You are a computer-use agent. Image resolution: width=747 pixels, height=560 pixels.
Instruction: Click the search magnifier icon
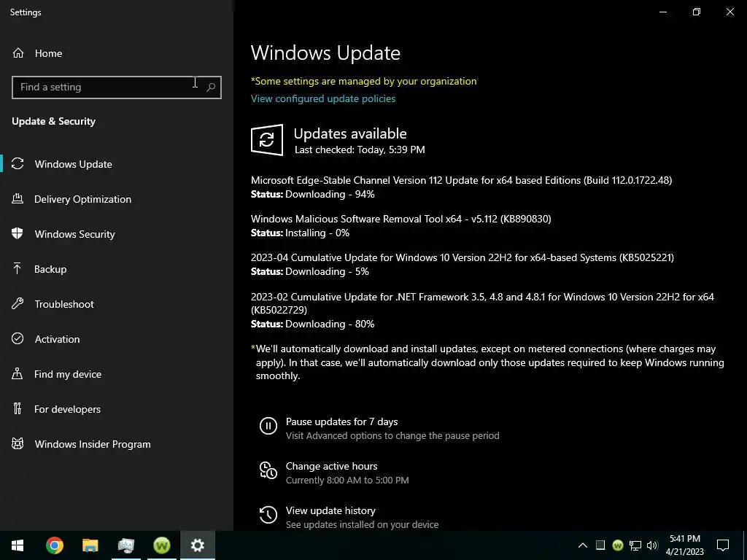211,87
